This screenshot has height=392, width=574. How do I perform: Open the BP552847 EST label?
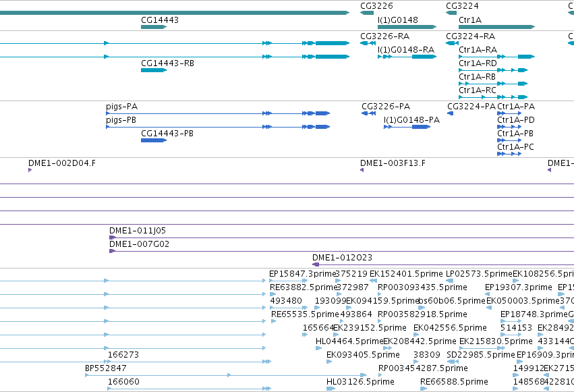click(106, 368)
